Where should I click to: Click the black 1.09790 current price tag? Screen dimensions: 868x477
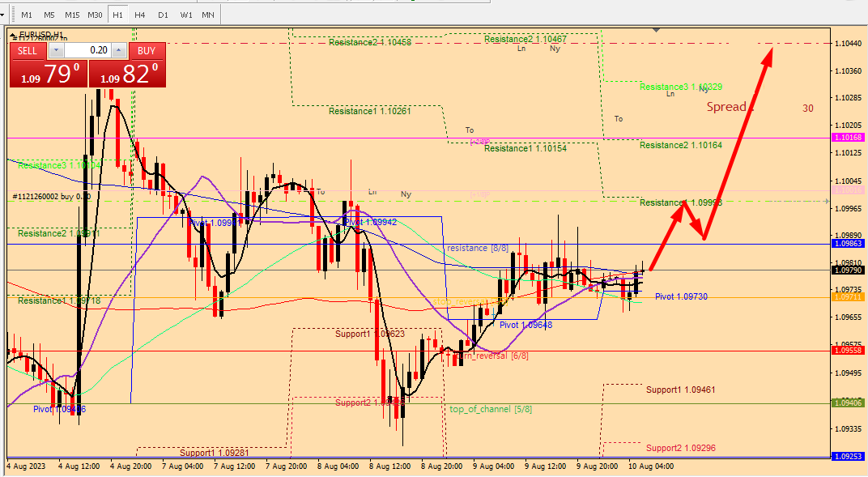coord(848,270)
